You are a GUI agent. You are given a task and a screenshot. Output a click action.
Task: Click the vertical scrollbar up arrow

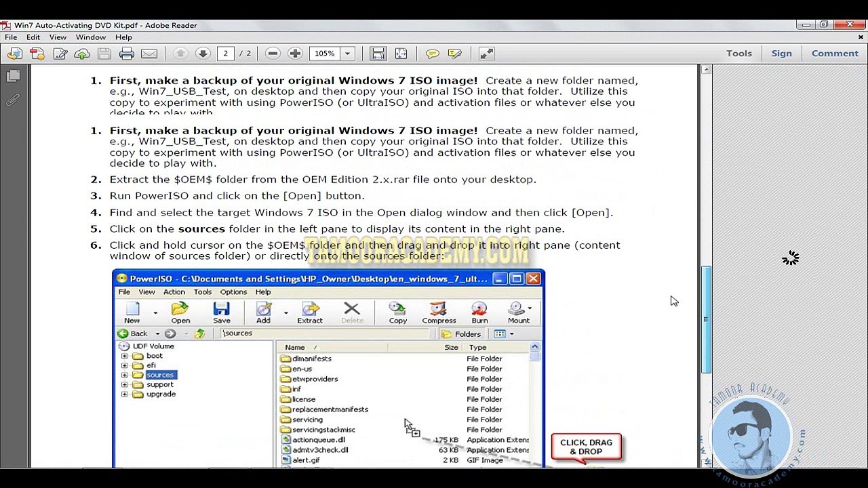707,69
